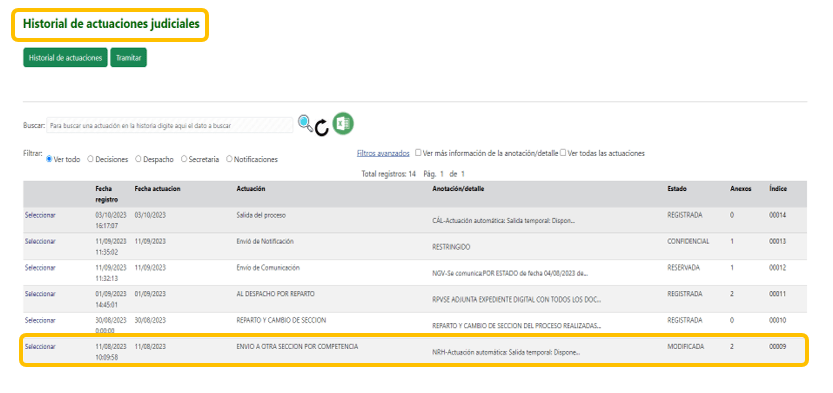This screenshot has width=833, height=393.
Task: Check Ver todas las actuaciones box
Action: point(563,152)
